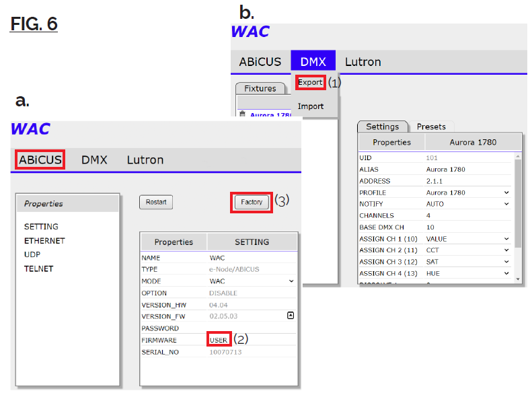Click the trash icon next to Aurora 1780 fixture
The image size is (532, 393).
(242, 115)
